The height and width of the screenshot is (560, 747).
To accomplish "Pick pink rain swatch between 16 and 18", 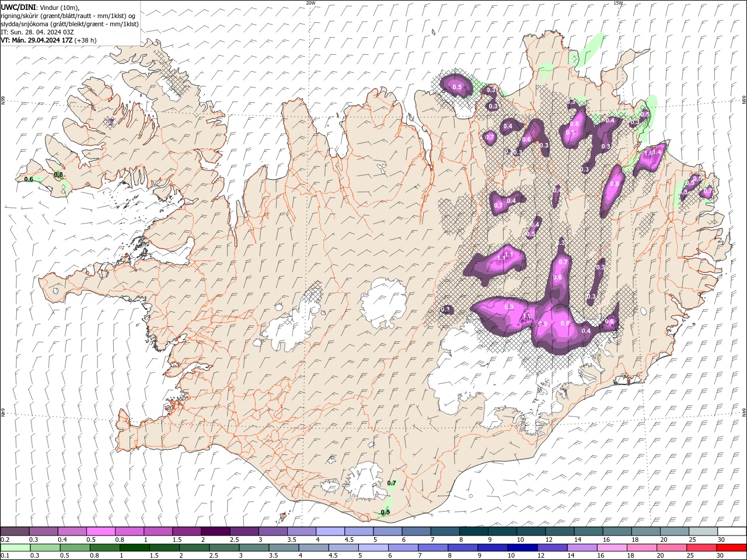I will pyautogui.click(x=612, y=548).
